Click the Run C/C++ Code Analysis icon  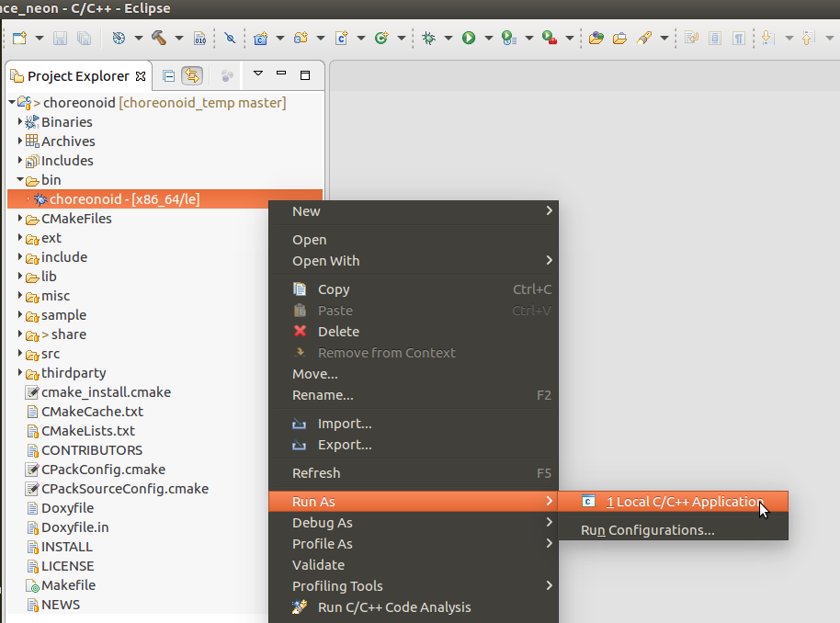click(x=300, y=607)
